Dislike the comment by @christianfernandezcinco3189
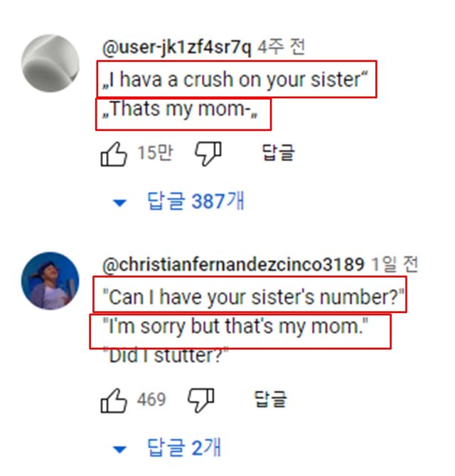Image resolution: width=455 pixels, height=476 pixels. (x=201, y=401)
